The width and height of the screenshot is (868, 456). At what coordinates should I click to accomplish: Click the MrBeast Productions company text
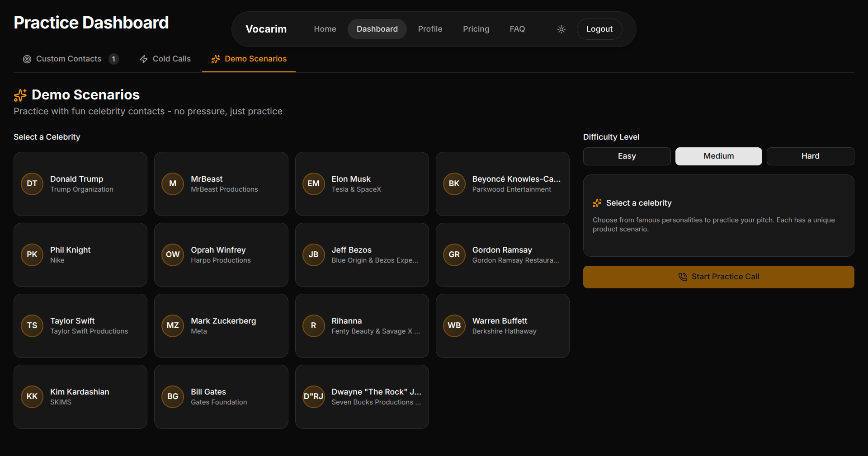click(224, 189)
